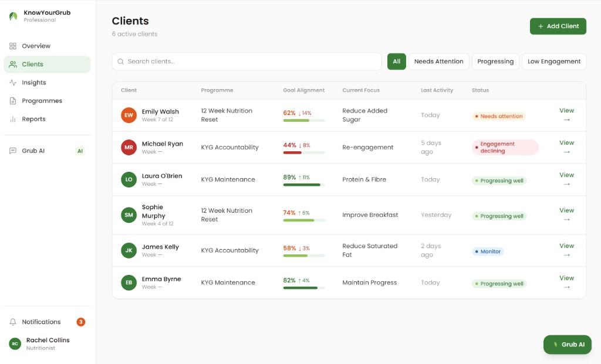Open the Insights page from sidebar

click(47, 83)
